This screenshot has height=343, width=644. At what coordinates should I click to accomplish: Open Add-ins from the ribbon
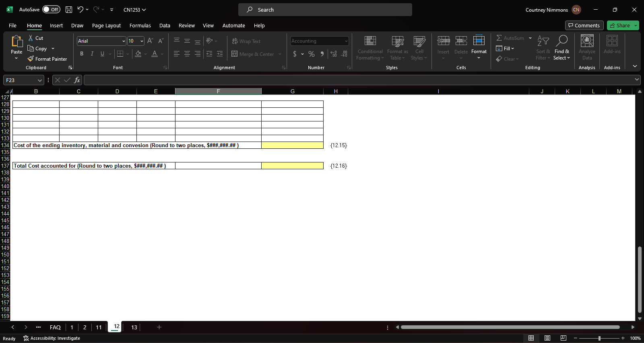coord(612,44)
